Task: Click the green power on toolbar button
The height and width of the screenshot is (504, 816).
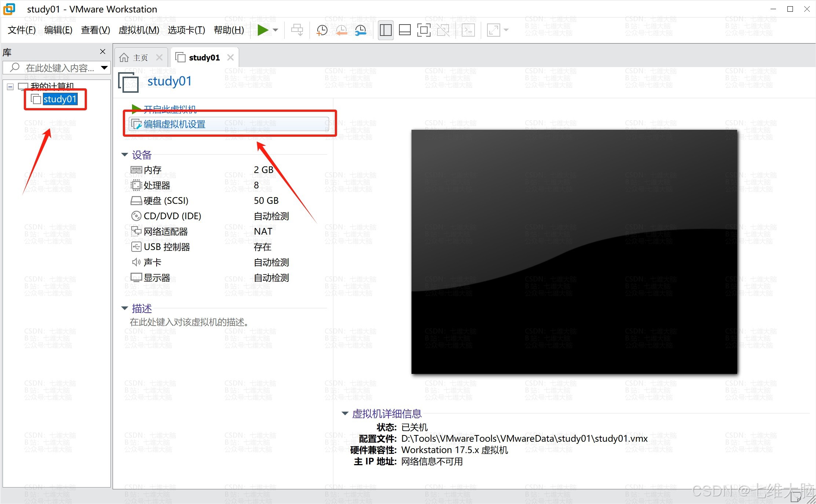Action: (x=263, y=30)
